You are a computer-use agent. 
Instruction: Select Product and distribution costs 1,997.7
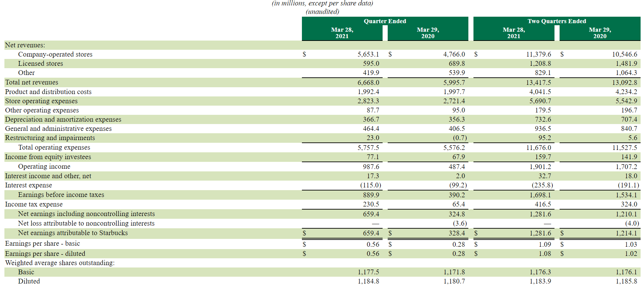click(454, 92)
